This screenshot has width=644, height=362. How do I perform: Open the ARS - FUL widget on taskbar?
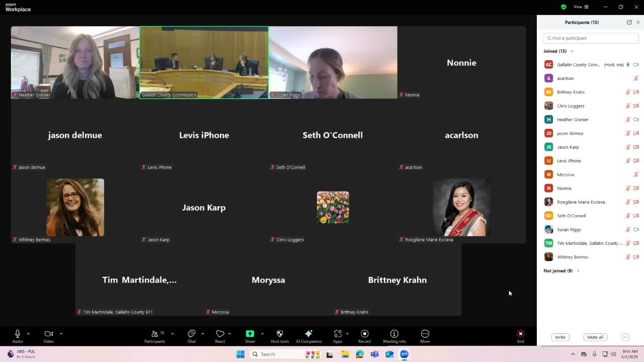[x=21, y=354]
